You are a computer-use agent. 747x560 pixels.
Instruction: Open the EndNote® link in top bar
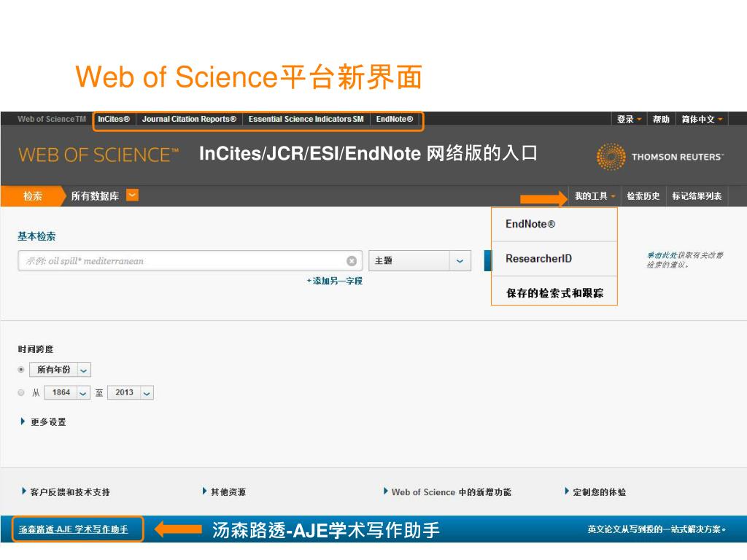coord(395,119)
